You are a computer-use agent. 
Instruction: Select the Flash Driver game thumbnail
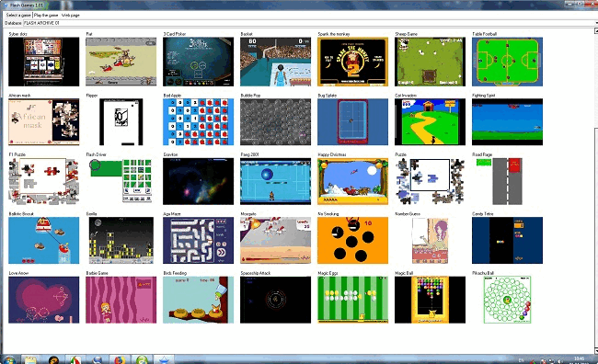click(121, 181)
